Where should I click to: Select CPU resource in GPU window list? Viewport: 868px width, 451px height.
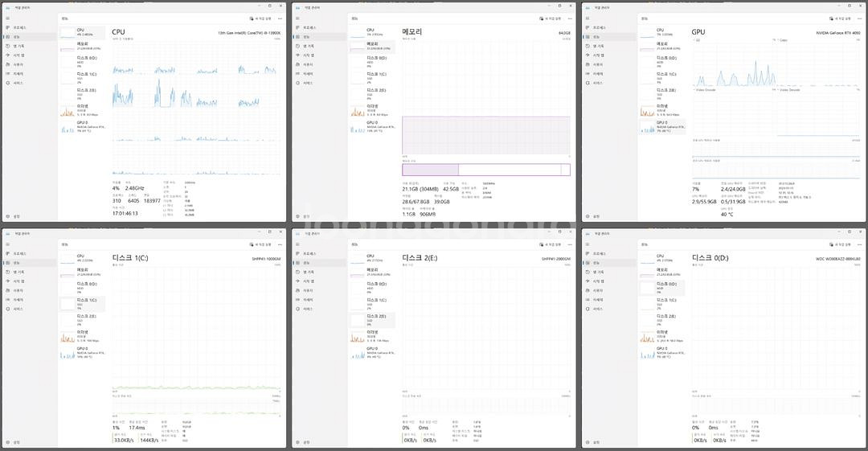662,32
